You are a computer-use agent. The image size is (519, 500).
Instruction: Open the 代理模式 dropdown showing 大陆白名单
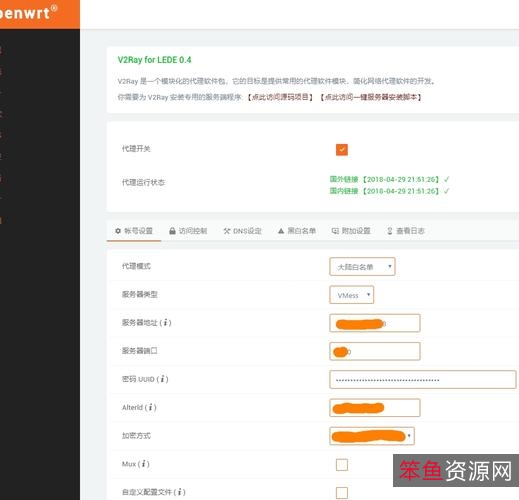[x=362, y=267]
